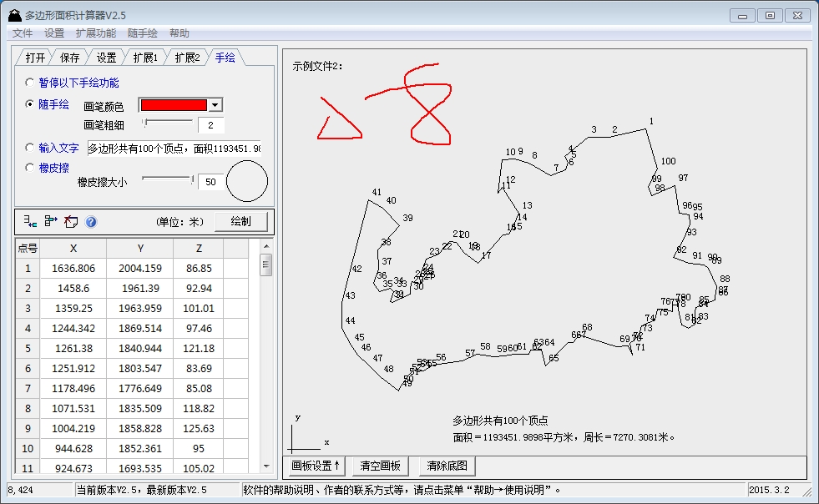Switch to the 扩展1 tab
Viewport: 819px width, 504px height.
[144, 58]
